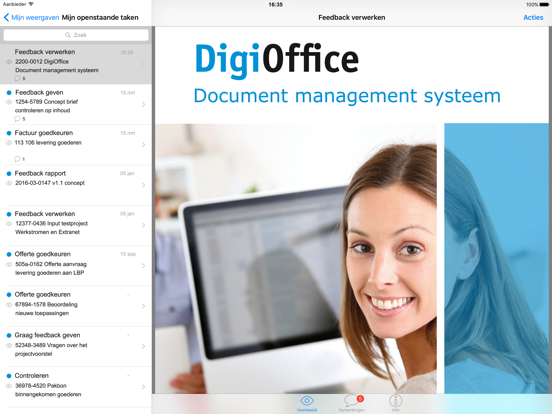The height and width of the screenshot is (414, 552).
Task: Click eye icon of 1254-5789 Concept brief
Action: (9, 102)
